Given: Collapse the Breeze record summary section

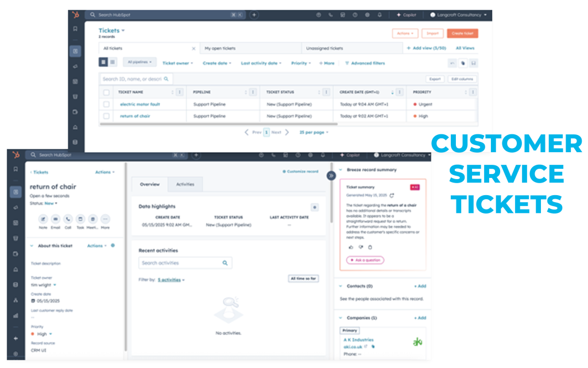Looking at the screenshot, I should (x=341, y=170).
